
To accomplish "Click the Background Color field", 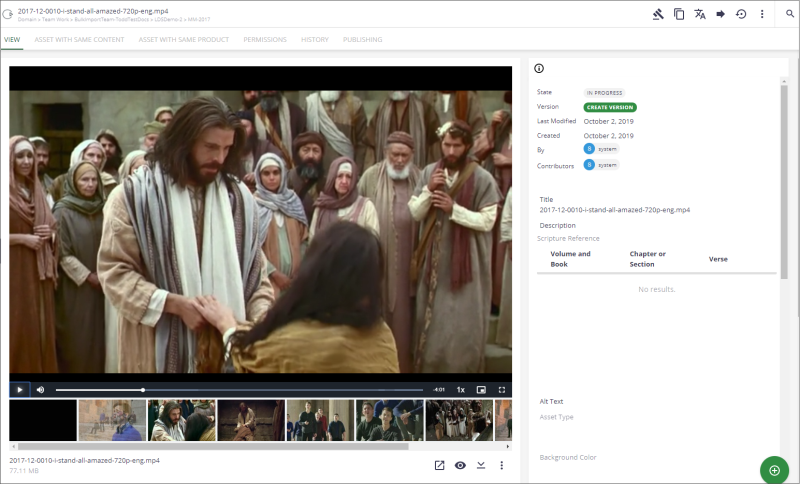I will [x=568, y=457].
